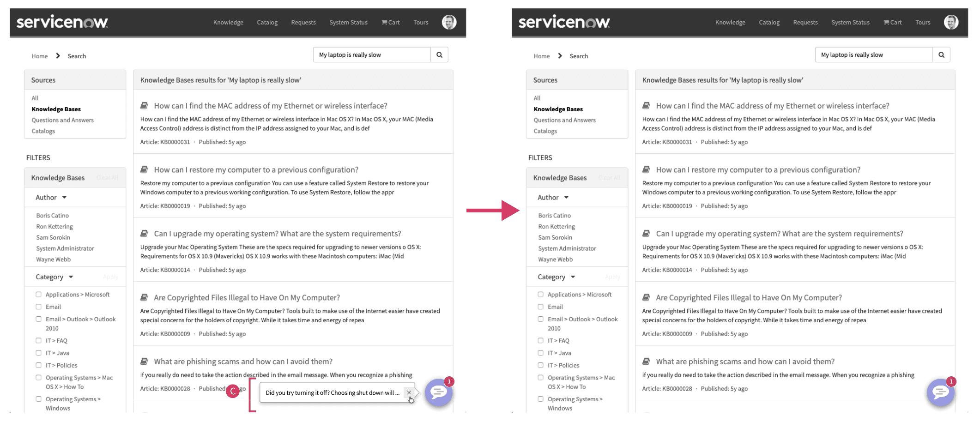This screenshot has width=980, height=434.
Task: Click book icon beside Copyrighted Files article, right screenshot
Action: click(646, 297)
